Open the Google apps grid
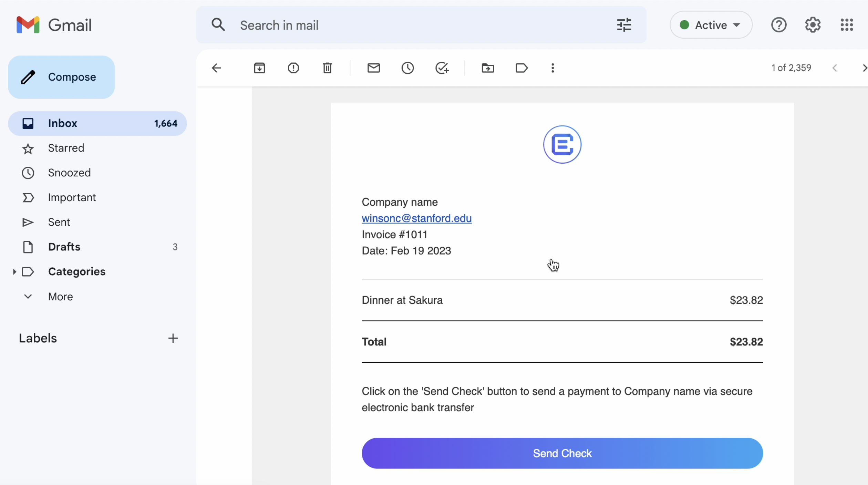 click(847, 25)
